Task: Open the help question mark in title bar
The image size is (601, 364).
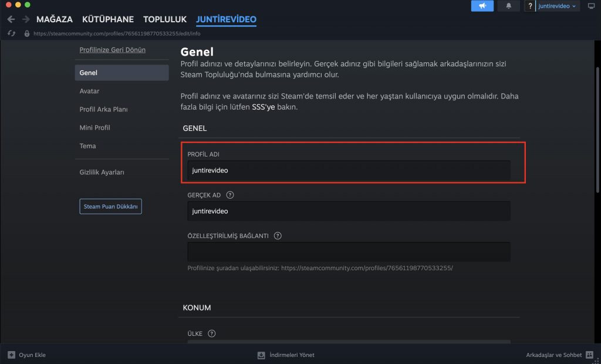Action: (530, 6)
